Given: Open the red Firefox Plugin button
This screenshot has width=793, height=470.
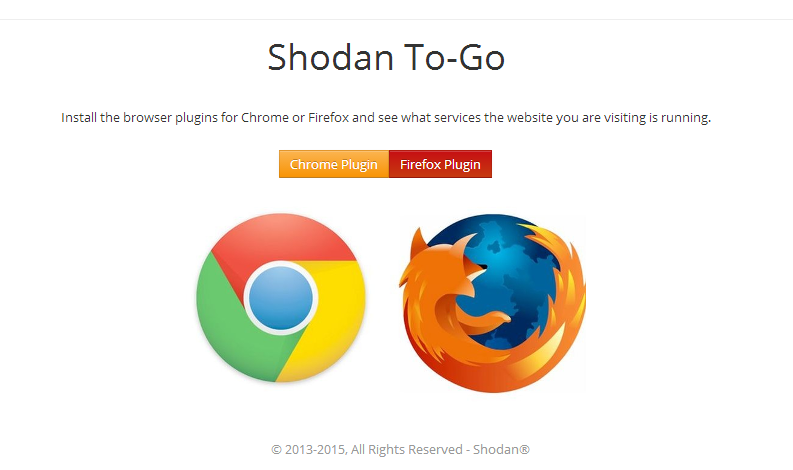Looking at the screenshot, I should click(440, 164).
